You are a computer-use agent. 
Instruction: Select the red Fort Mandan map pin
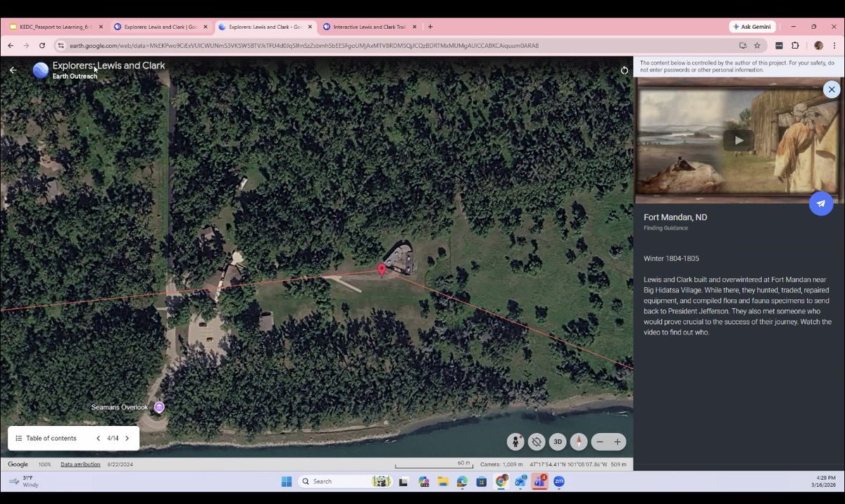tap(382, 270)
